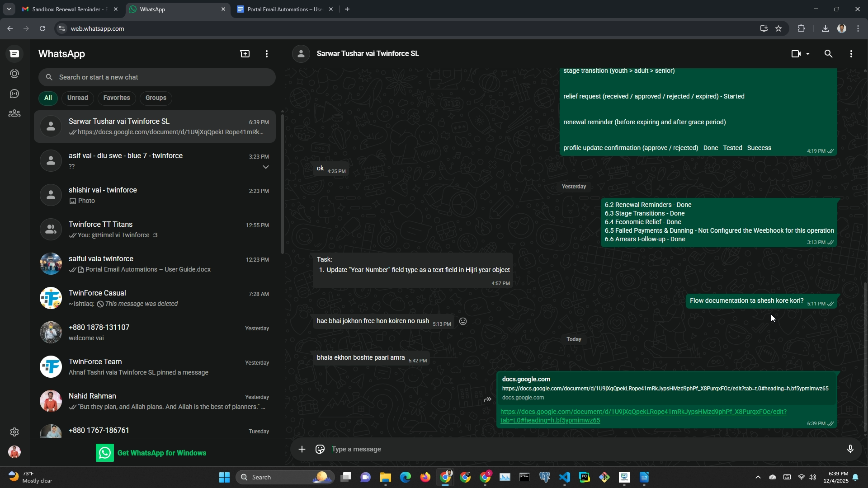Open the attach plus menu
Image resolution: width=868 pixels, height=488 pixels.
point(302,449)
